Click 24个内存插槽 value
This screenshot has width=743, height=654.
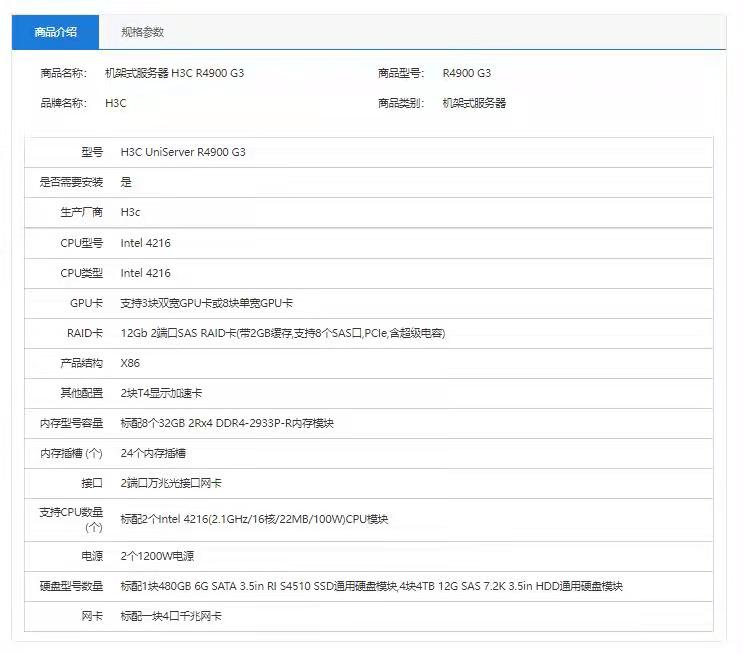(153, 453)
